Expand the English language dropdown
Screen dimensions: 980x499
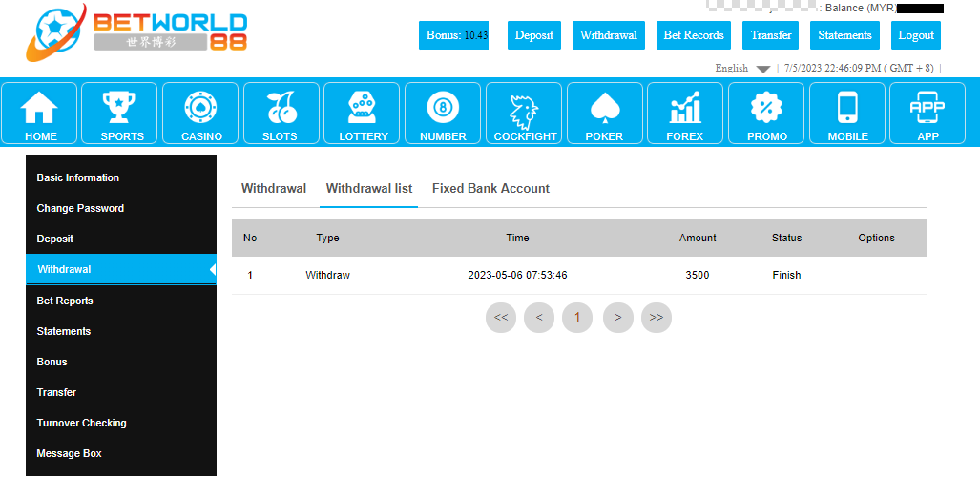[x=742, y=69]
